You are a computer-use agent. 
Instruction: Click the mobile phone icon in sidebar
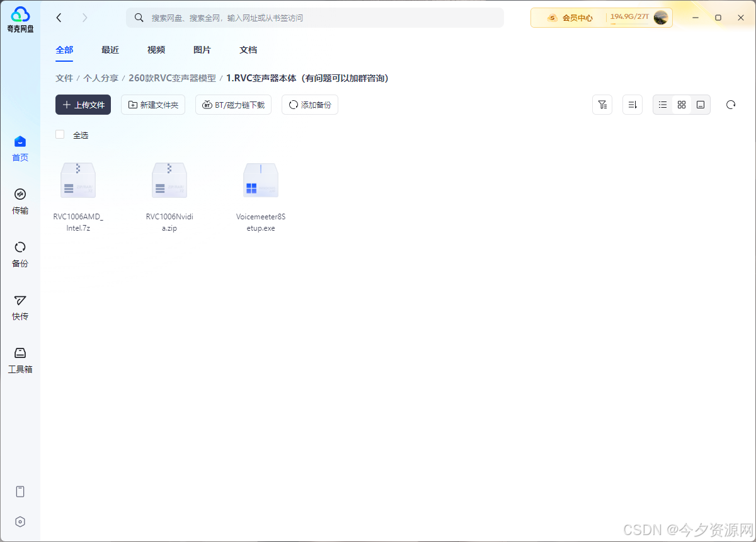click(20, 492)
